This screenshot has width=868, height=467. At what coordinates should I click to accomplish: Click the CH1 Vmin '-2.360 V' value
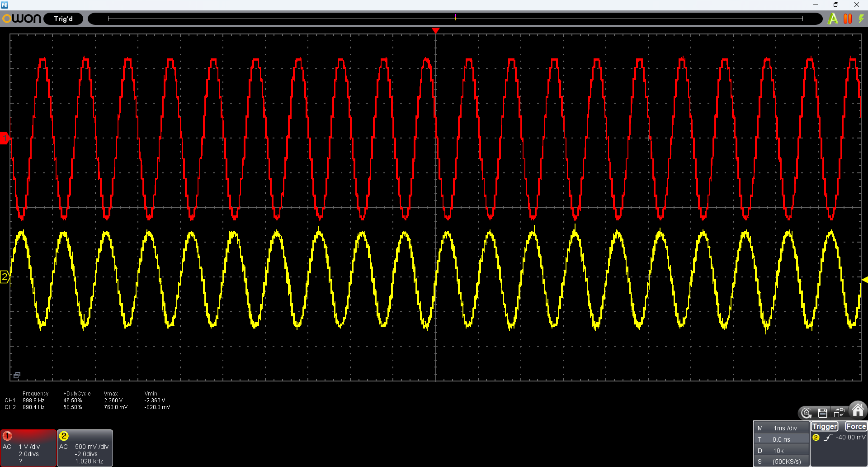155,400
